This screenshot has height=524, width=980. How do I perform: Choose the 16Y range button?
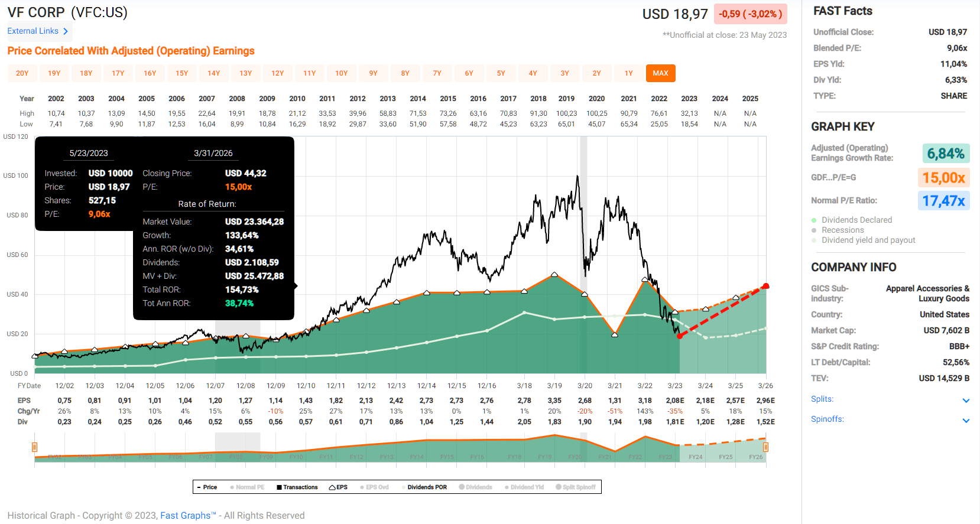[x=150, y=73]
